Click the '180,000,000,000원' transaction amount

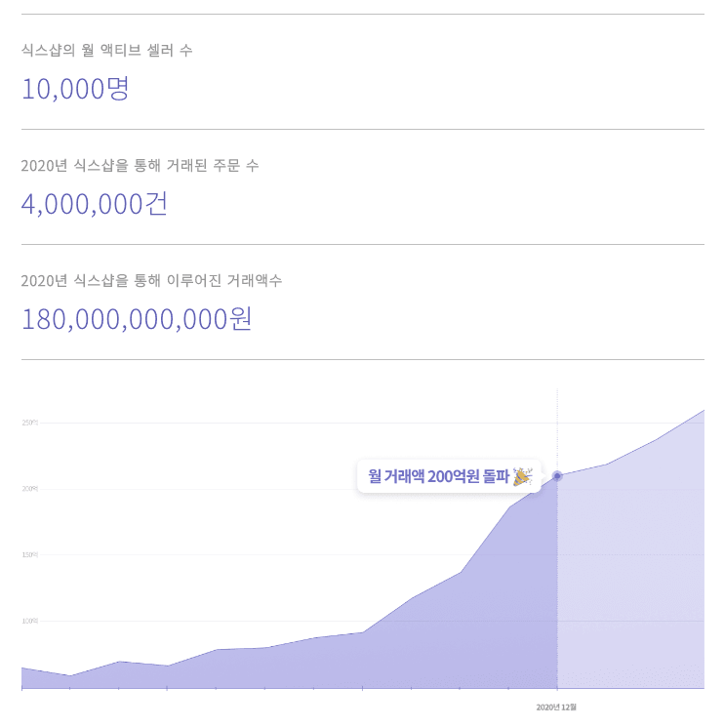138,319
